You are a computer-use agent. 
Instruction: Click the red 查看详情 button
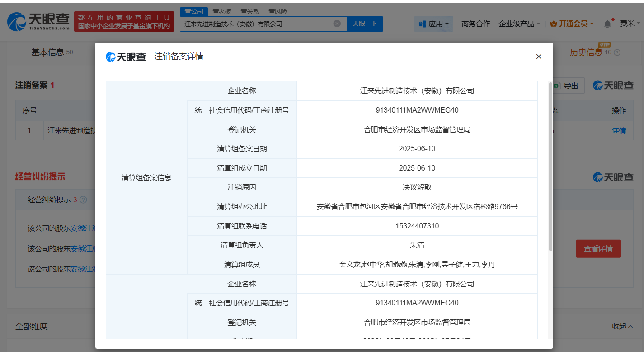(x=598, y=248)
